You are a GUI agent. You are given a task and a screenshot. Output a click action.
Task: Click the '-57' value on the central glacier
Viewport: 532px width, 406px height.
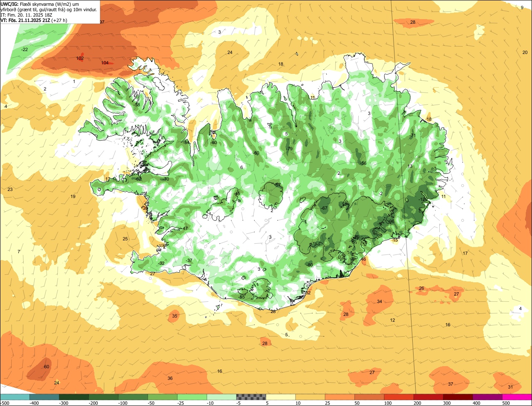click(x=278, y=185)
